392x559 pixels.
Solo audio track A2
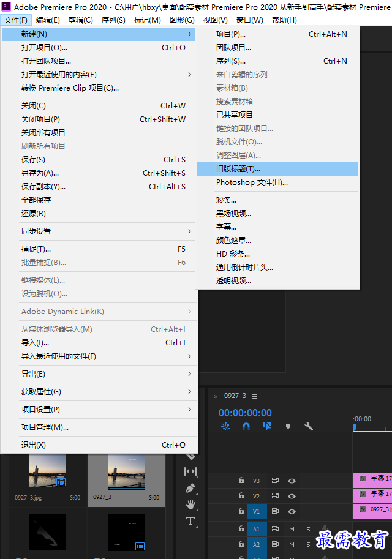pyautogui.click(x=308, y=545)
